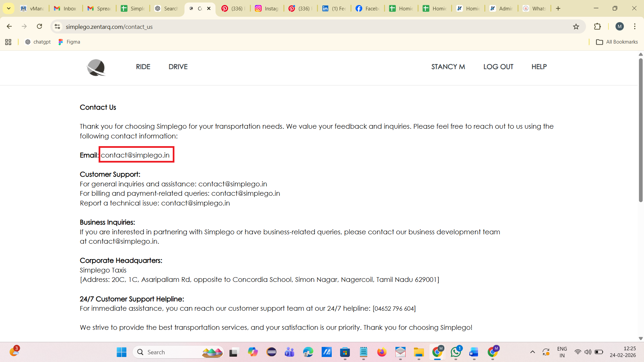Screen dimensions: 644x362
Task: Click the page vertical scrollbar thumb
Action: point(641,131)
